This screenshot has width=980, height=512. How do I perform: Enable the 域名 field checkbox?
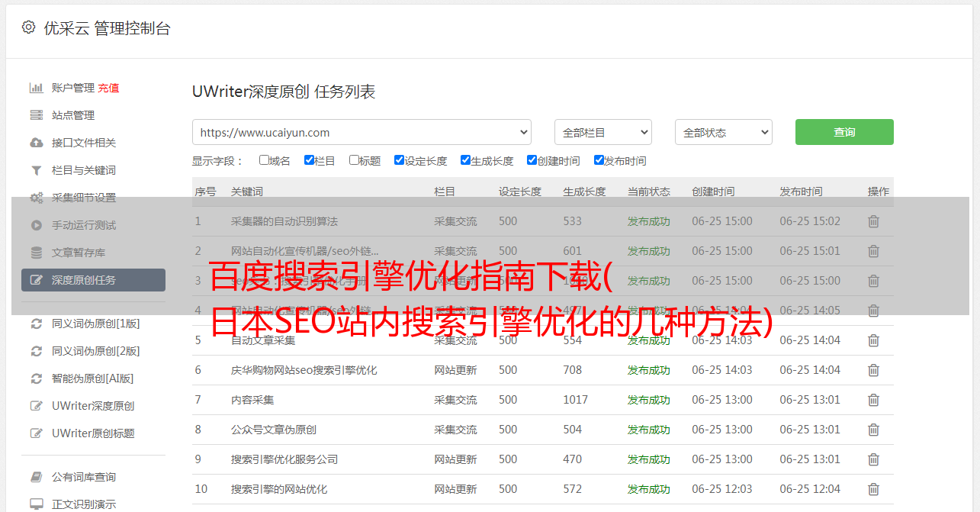coord(264,160)
